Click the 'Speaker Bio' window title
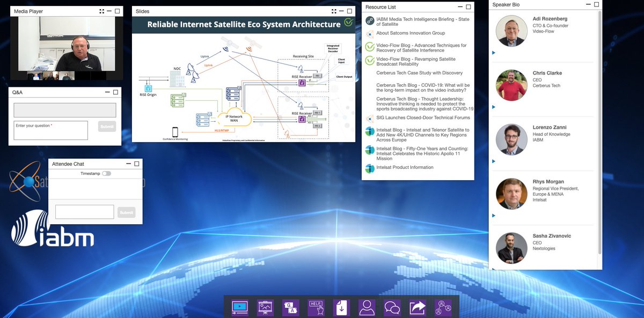 (506, 5)
